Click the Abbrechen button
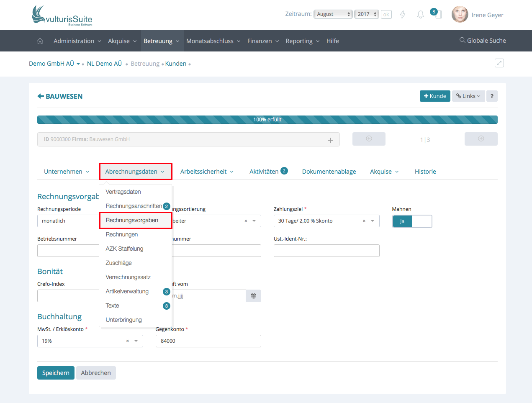 pos(96,373)
